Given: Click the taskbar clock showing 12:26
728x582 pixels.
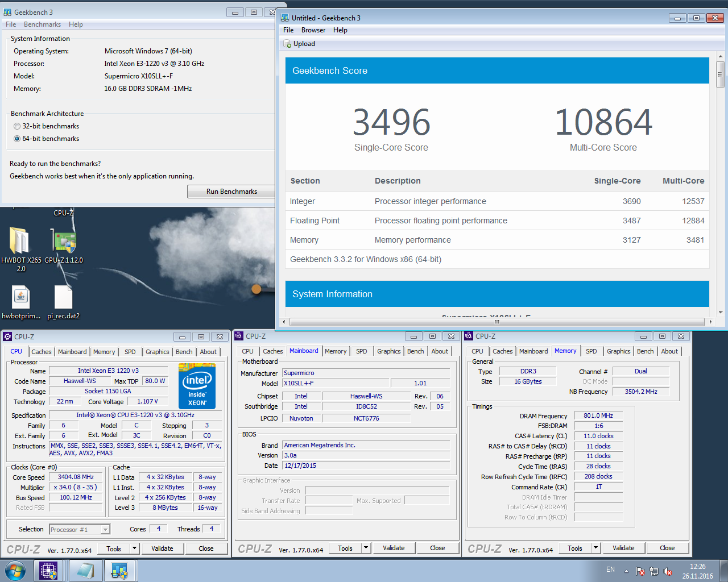Looking at the screenshot, I should (697, 571).
